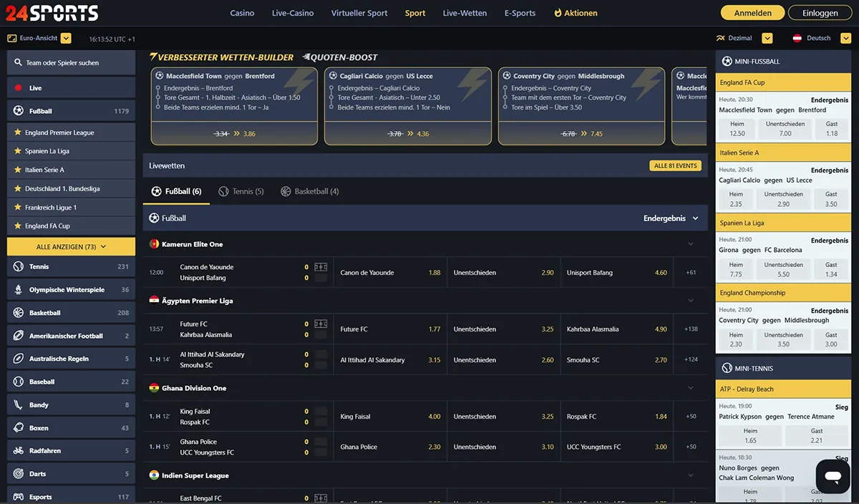Collapse the Ghana Division One section

point(691,388)
